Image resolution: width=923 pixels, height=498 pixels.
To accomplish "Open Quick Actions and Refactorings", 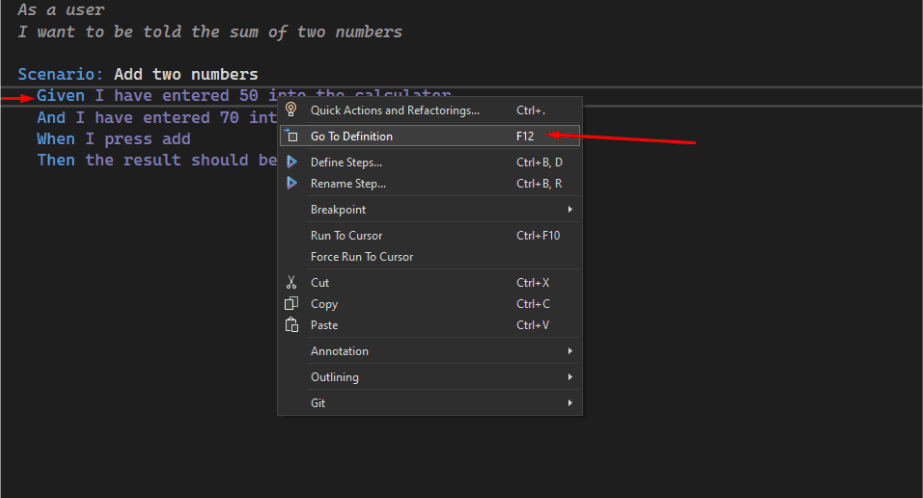I will coord(430,110).
